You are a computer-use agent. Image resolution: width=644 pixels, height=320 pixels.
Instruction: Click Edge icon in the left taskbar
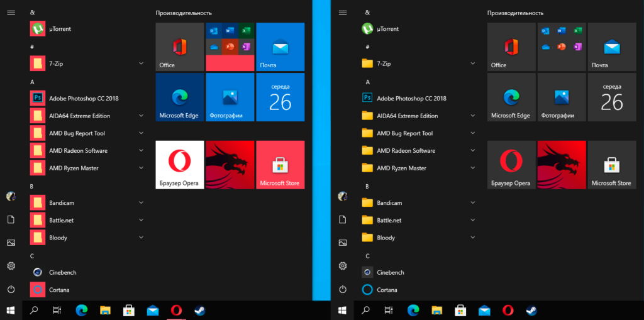(81, 311)
